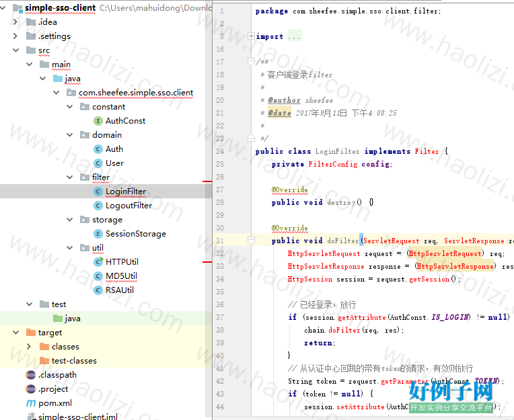Click line number 31 in the gutter

pyautogui.click(x=220, y=241)
